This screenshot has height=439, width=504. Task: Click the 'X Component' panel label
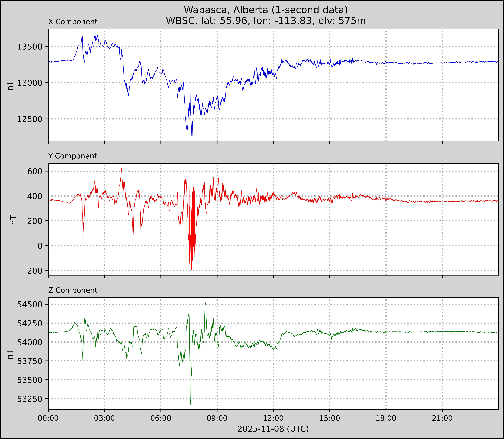73,22
